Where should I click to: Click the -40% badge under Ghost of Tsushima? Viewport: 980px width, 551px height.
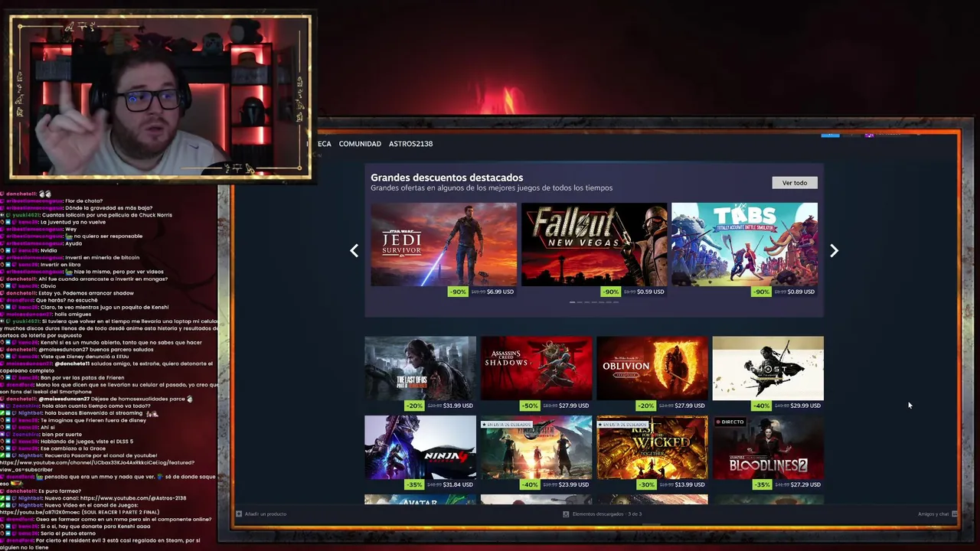762,406
